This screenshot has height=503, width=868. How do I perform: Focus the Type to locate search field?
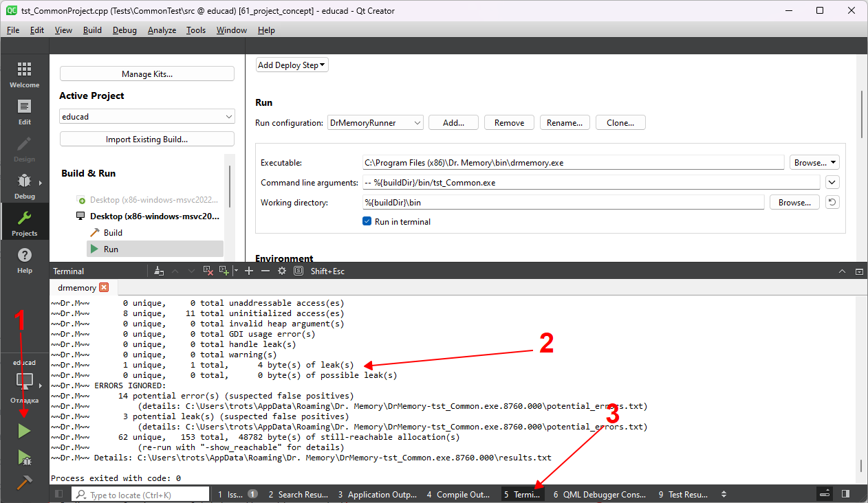(x=140, y=494)
